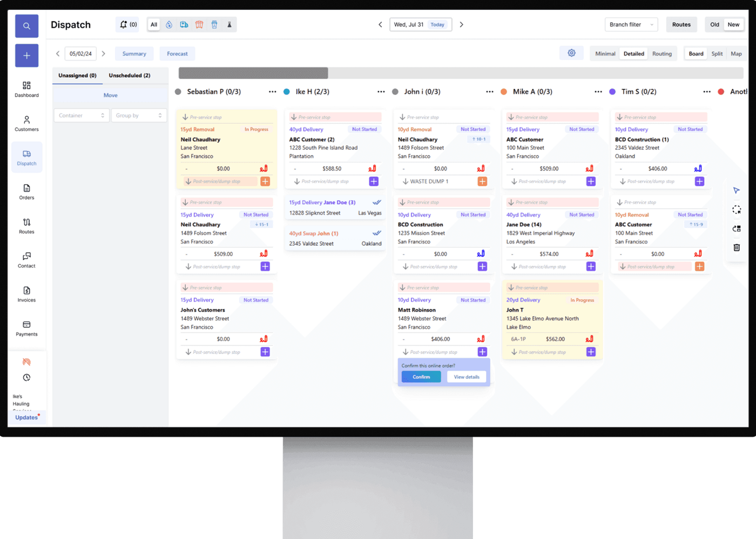The width and height of the screenshot is (756, 539).
Task: Select the pointer cursor tool
Action: (x=737, y=191)
